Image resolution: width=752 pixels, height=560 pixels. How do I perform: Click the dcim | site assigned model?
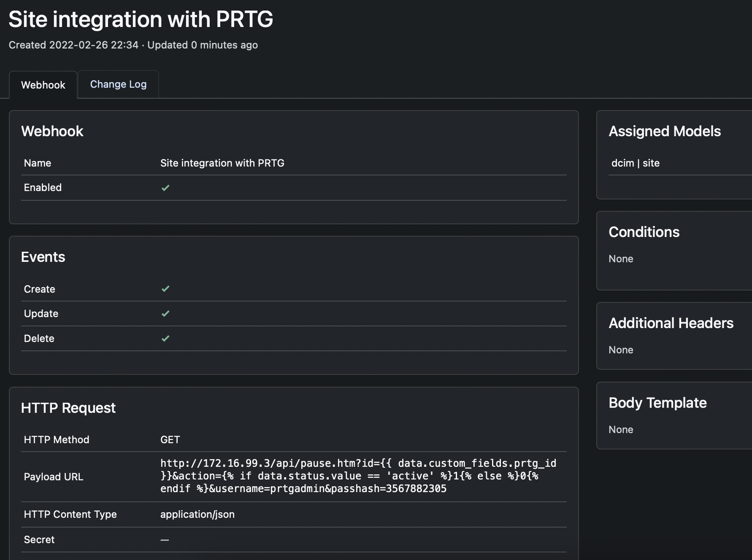636,163
